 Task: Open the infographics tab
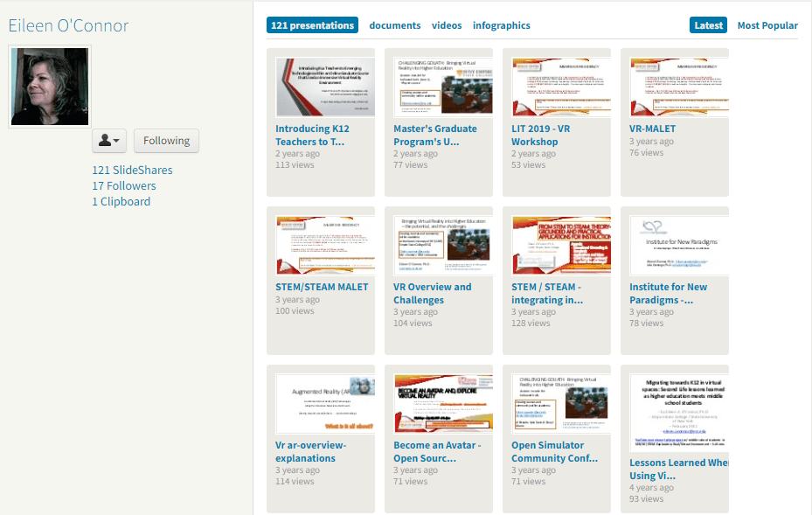[x=502, y=25]
